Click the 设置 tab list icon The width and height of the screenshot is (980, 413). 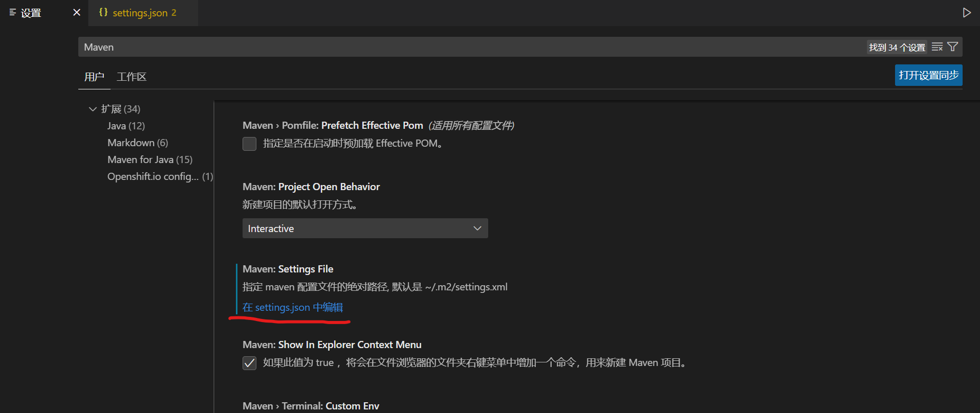click(x=13, y=12)
